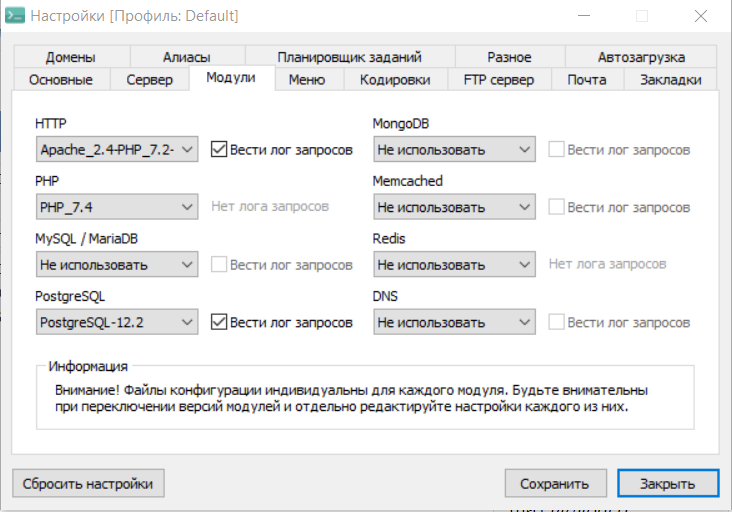Open the Сервер tab

pyautogui.click(x=149, y=80)
